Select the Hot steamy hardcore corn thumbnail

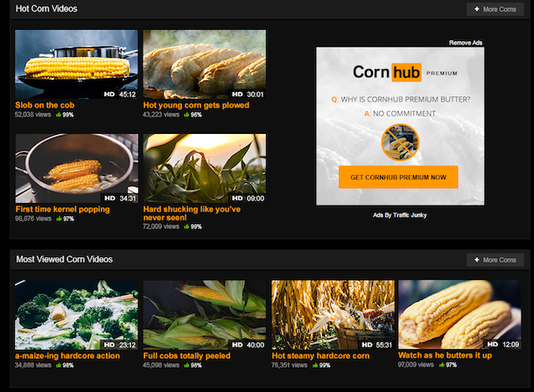tap(333, 313)
